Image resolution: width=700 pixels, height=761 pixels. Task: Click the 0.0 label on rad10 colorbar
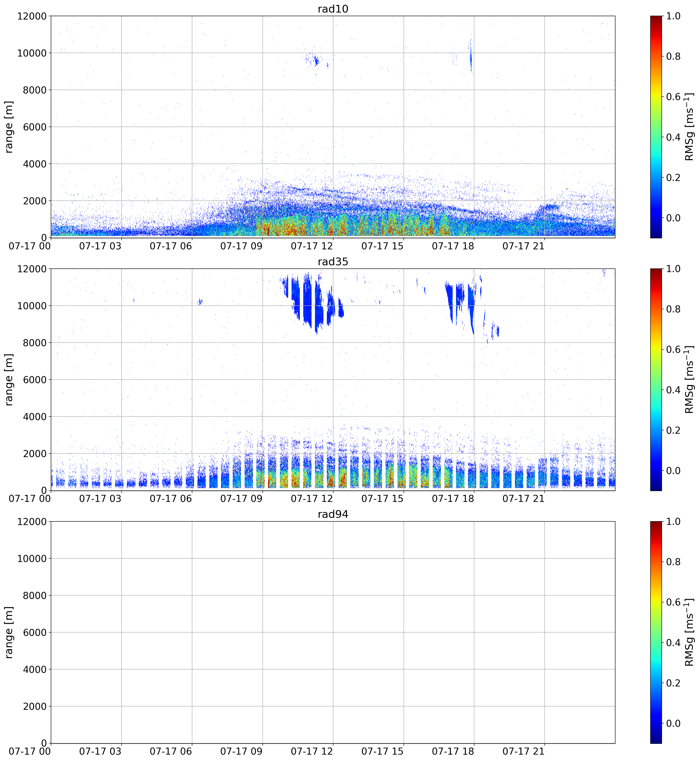click(673, 218)
